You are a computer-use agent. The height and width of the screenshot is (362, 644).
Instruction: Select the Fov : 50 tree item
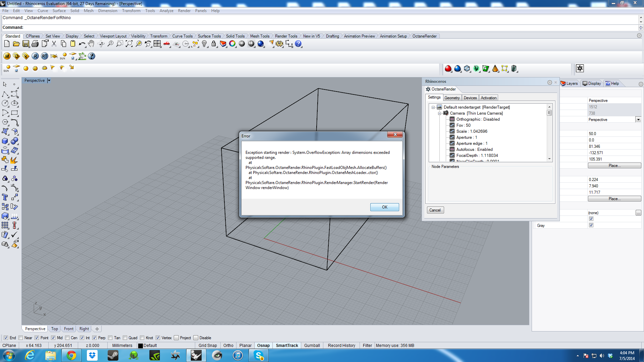pos(463,125)
